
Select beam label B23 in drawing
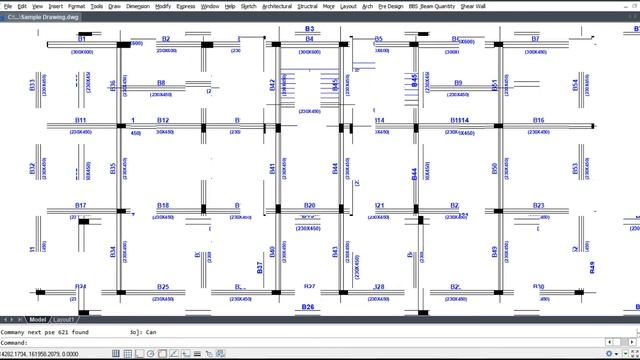tap(538, 205)
